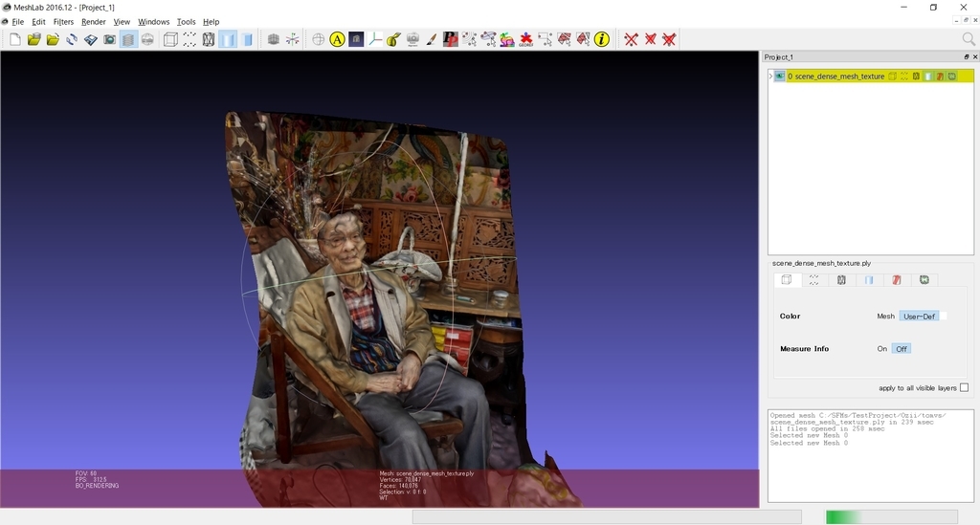Open the Tools menu
The width and height of the screenshot is (980, 525).
point(187,21)
